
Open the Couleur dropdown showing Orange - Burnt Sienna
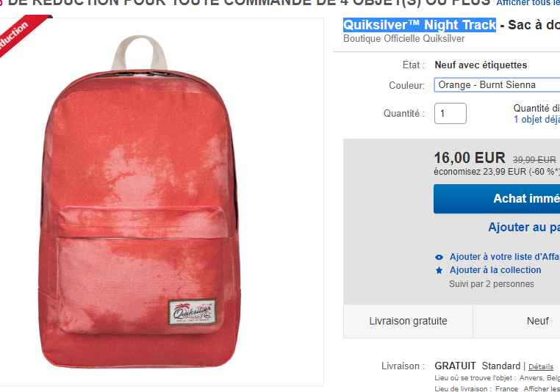point(497,85)
